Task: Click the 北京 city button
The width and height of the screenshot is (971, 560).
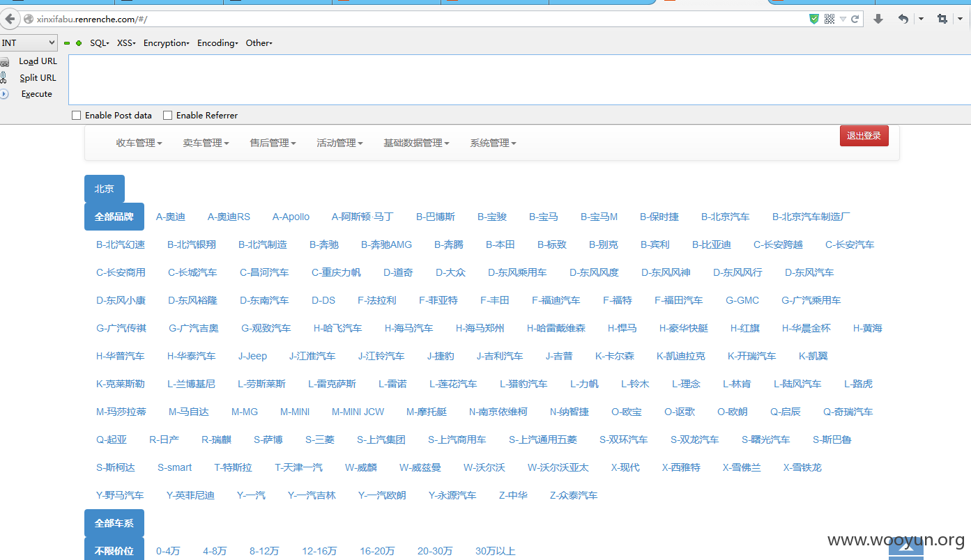Action: pyautogui.click(x=105, y=189)
